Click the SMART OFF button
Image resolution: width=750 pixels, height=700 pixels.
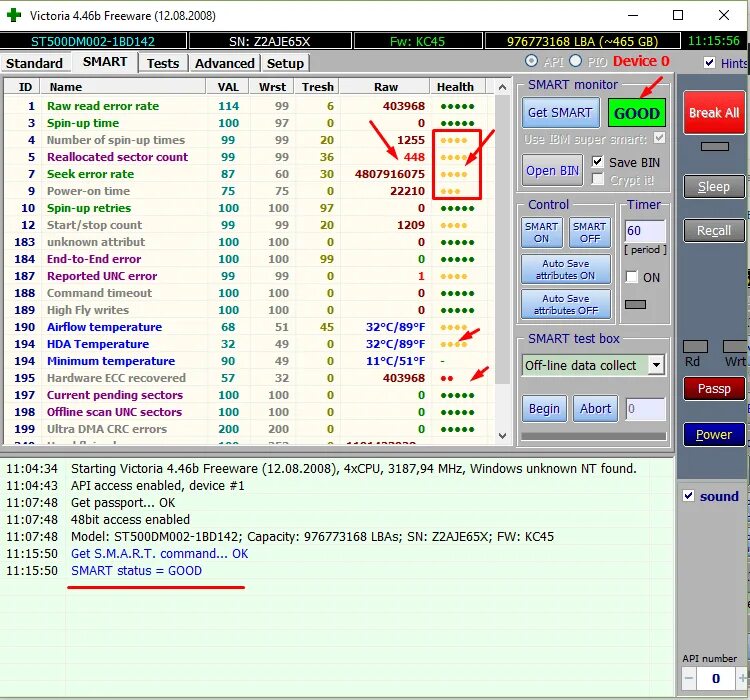[x=590, y=233]
